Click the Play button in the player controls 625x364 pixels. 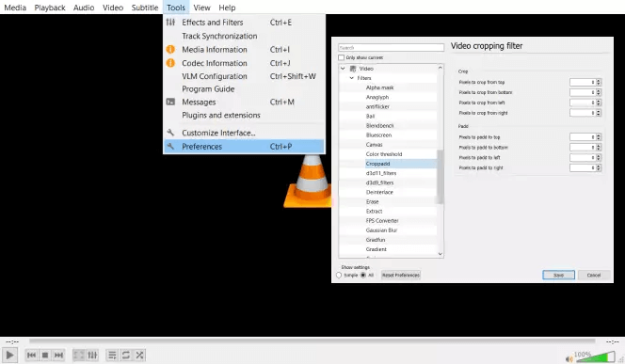(9, 355)
